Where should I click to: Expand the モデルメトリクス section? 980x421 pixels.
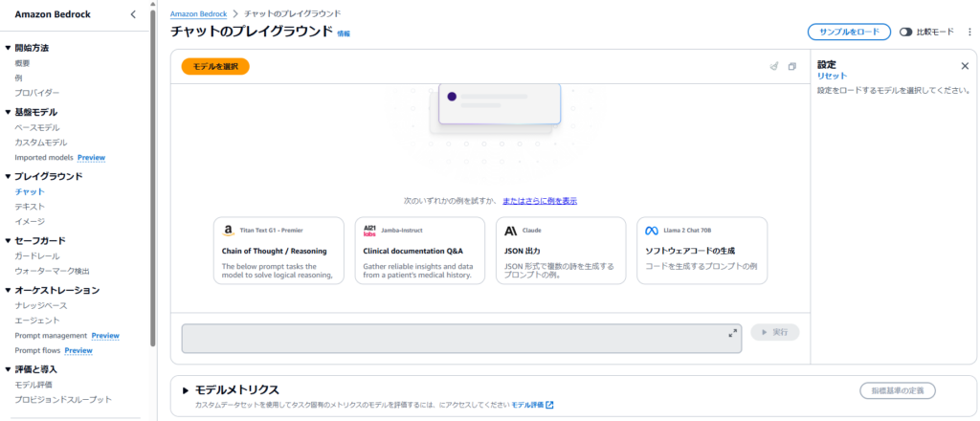pyautogui.click(x=187, y=390)
